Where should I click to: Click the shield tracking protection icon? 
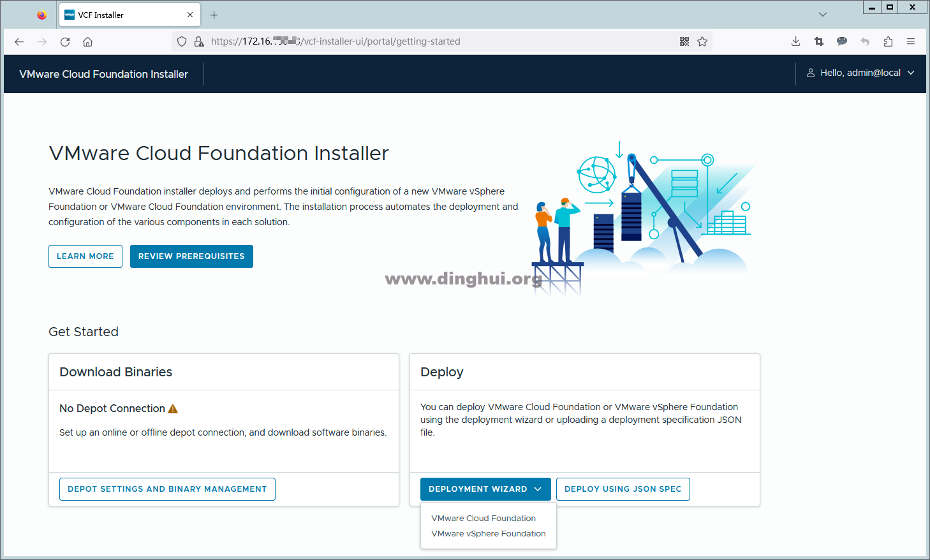(182, 41)
